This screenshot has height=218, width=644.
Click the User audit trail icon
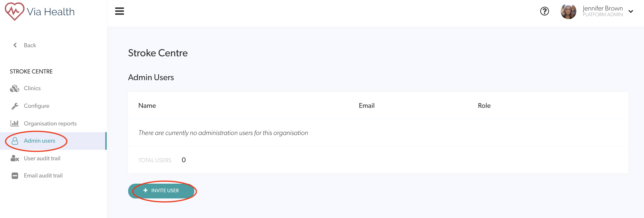click(15, 158)
